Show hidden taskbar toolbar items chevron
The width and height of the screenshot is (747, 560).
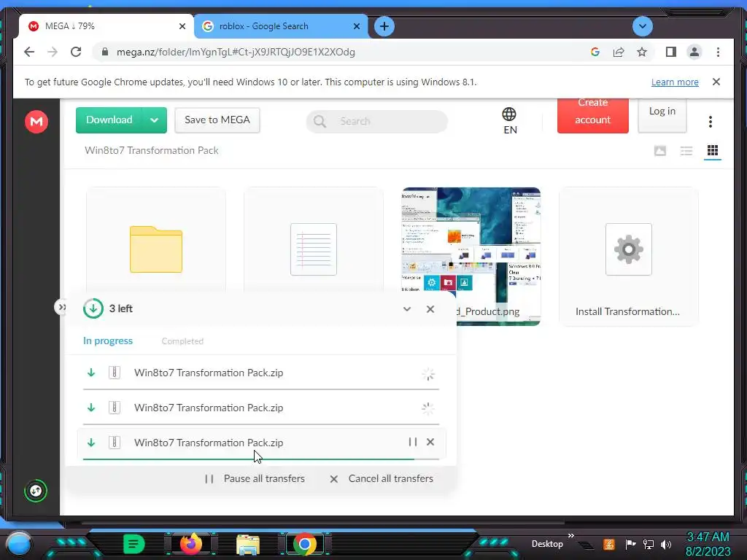571,535
